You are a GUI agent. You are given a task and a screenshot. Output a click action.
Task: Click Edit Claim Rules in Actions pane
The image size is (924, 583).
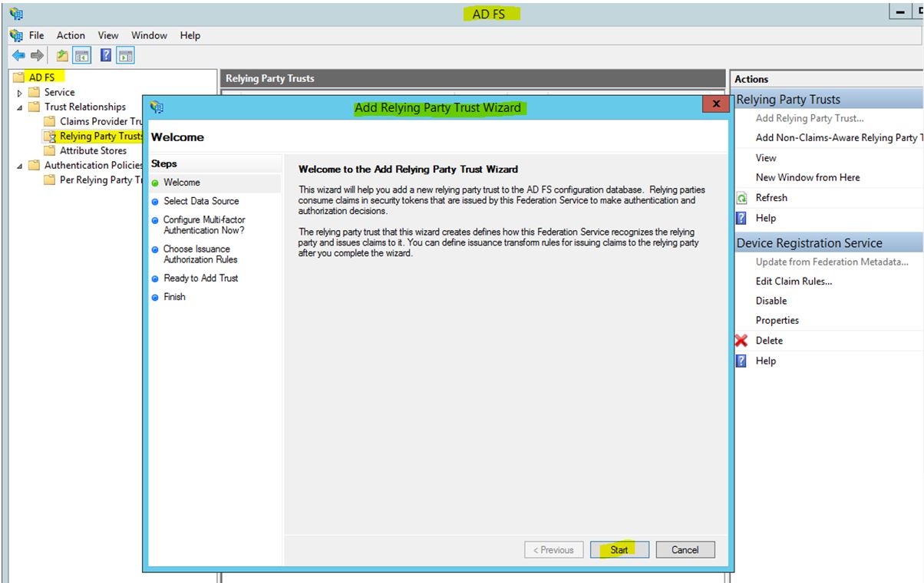tap(794, 282)
